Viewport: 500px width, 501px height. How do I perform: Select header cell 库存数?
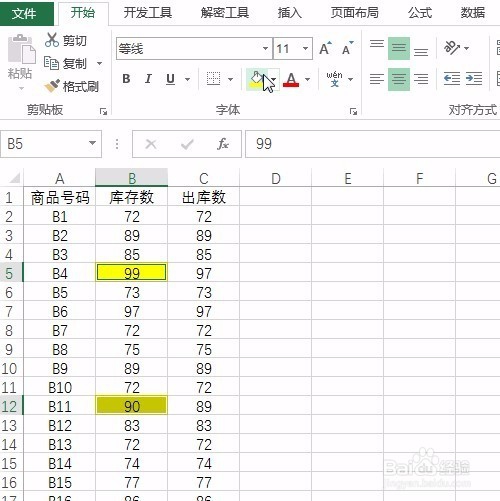(x=131, y=197)
